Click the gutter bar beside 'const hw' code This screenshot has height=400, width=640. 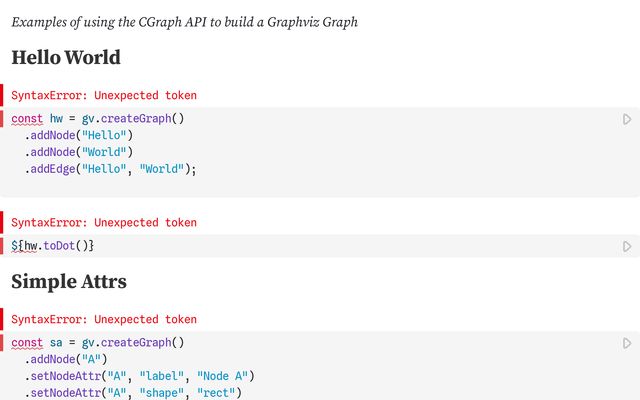tap(2, 119)
